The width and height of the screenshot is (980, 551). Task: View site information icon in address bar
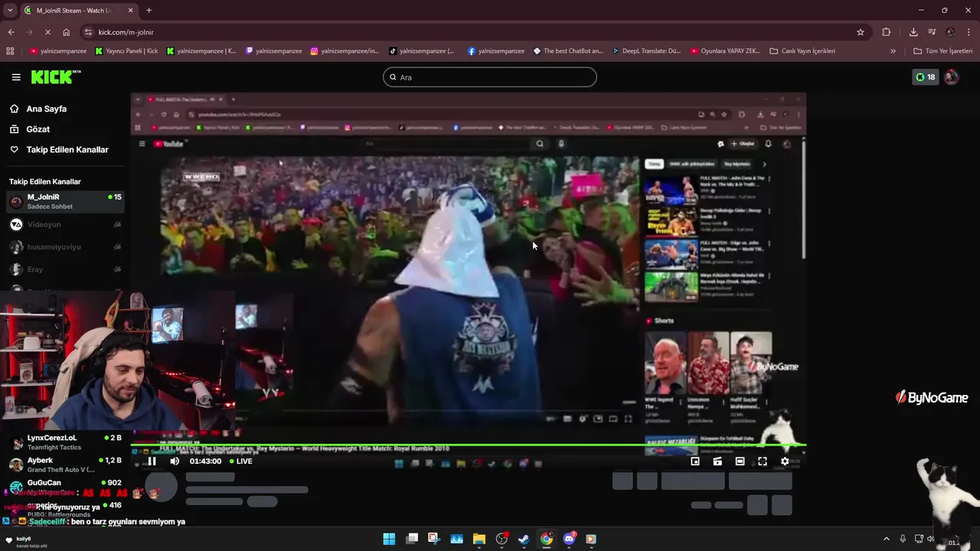point(88,32)
